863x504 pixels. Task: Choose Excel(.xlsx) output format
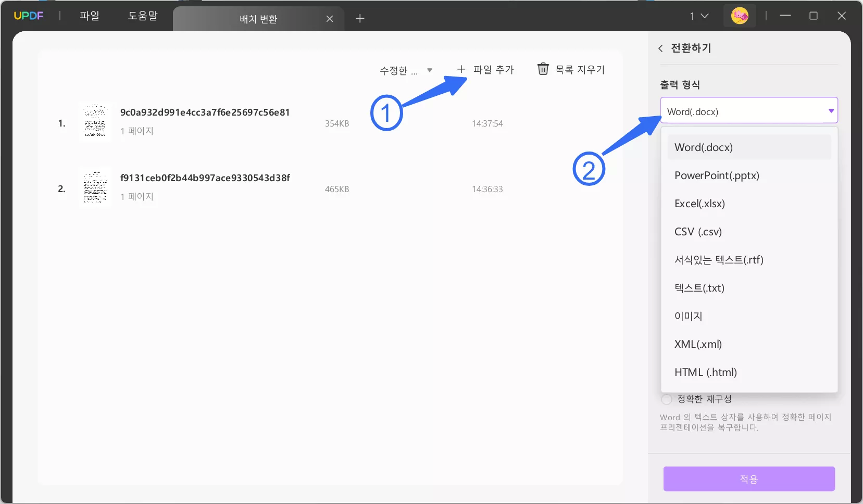click(x=749, y=204)
